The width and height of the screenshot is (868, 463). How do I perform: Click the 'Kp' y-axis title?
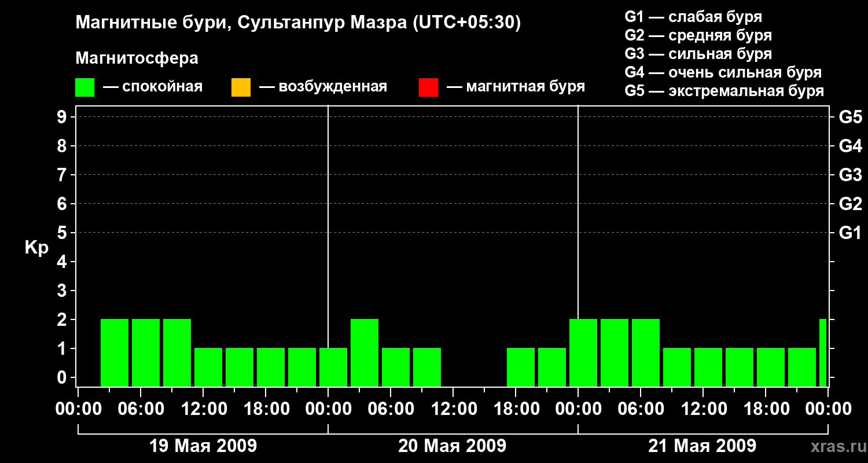tap(36, 248)
